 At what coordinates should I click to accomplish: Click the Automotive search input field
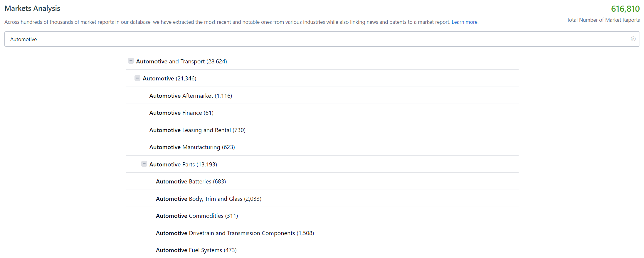[x=294, y=39]
